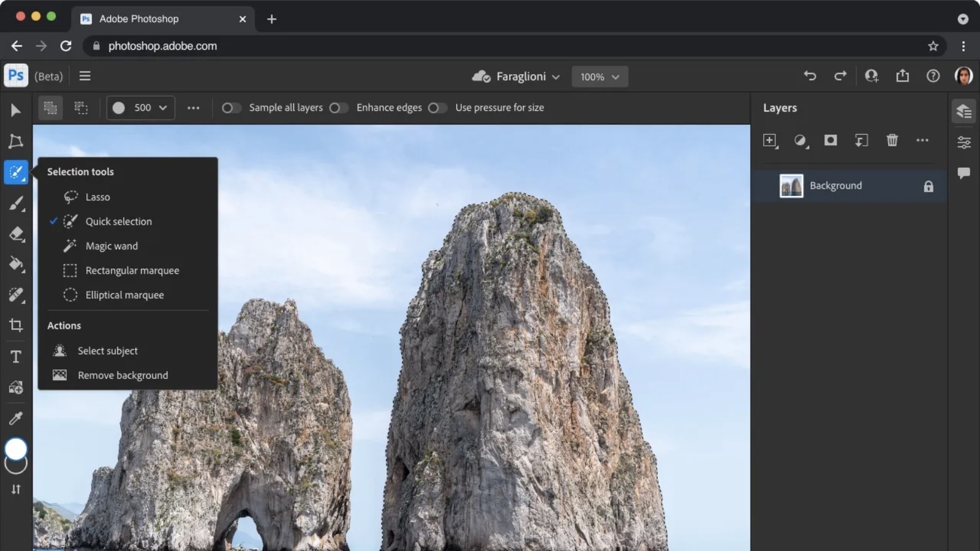Enable Use pressure for size

click(x=438, y=107)
